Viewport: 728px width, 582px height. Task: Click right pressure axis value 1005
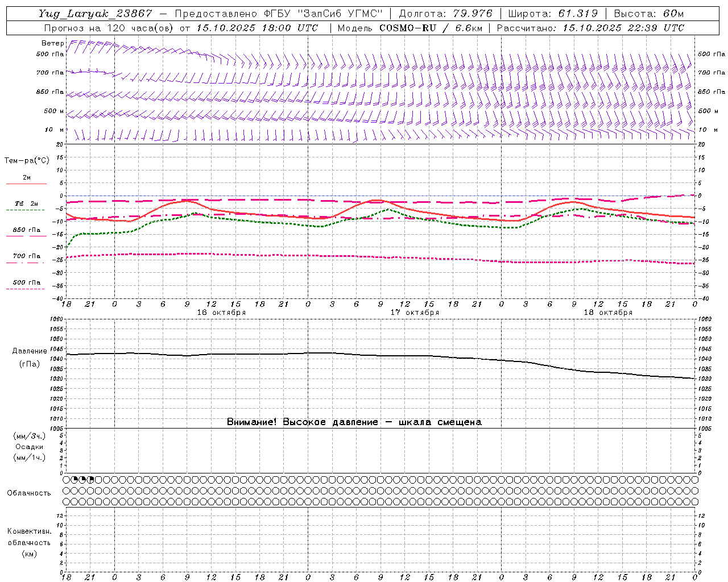(704, 429)
